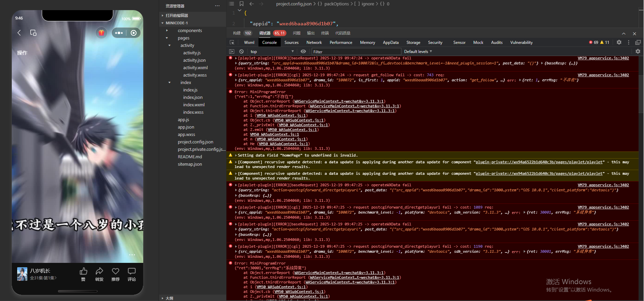Open the Network tab
The image size is (644, 301).
[314, 43]
